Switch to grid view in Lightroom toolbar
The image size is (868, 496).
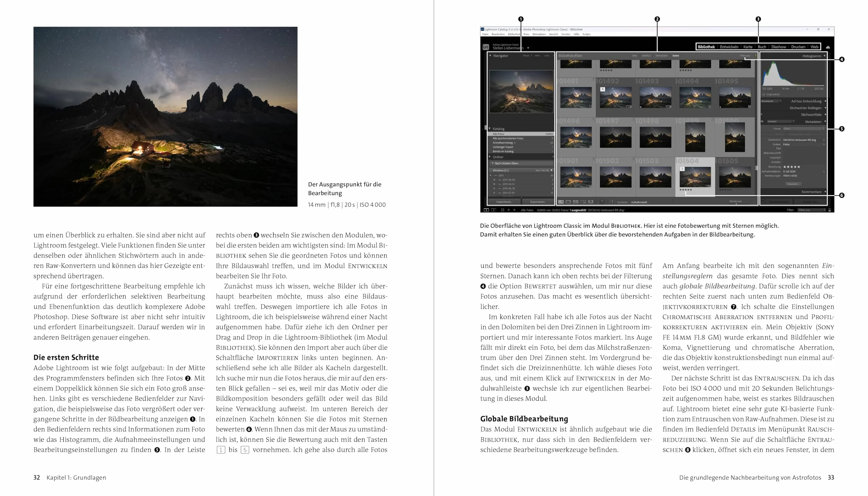coord(561,202)
